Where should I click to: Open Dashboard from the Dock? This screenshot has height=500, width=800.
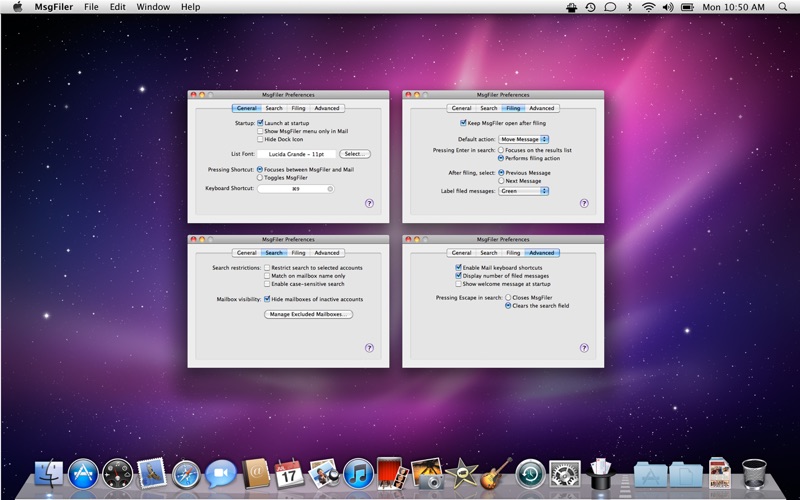[x=117, y=474]
